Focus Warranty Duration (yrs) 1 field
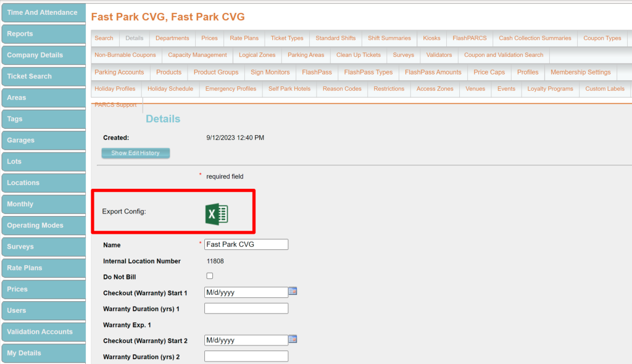This screenshot has width=632, height=364. click(x=246, y=308)
